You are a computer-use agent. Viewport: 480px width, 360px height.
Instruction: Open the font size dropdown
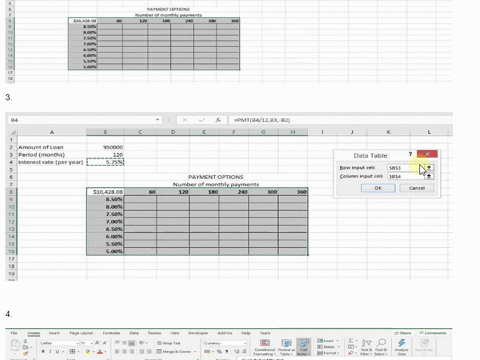click(x=92, y=343)
